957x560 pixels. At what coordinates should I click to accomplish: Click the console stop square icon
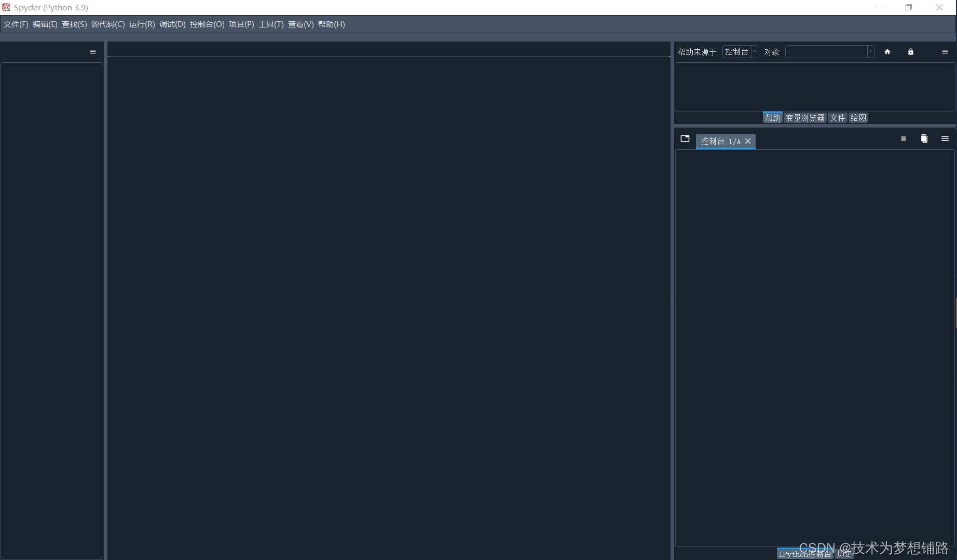coord(904,138)
